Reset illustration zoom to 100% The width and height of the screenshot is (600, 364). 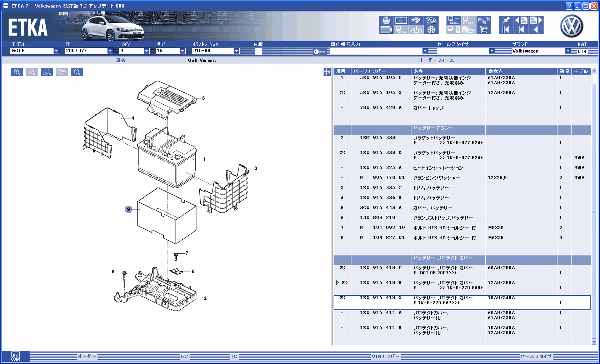(62, 72)
